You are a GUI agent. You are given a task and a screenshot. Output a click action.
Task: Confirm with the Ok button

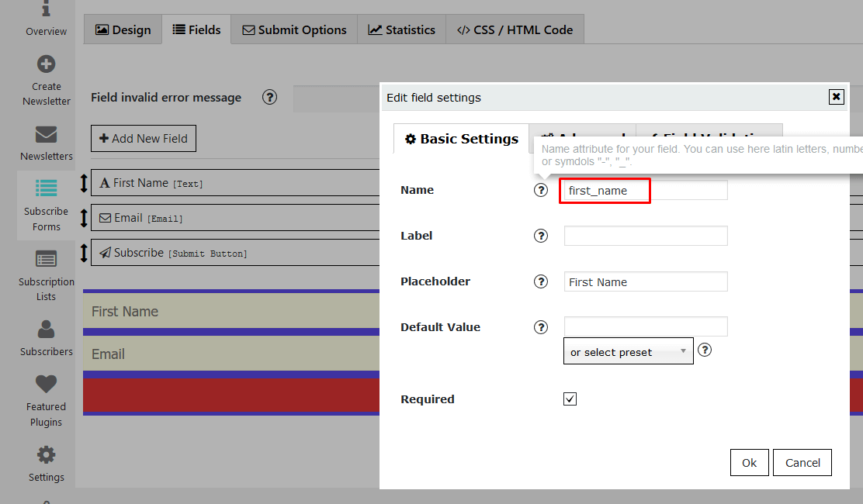(x=749, y=463)
